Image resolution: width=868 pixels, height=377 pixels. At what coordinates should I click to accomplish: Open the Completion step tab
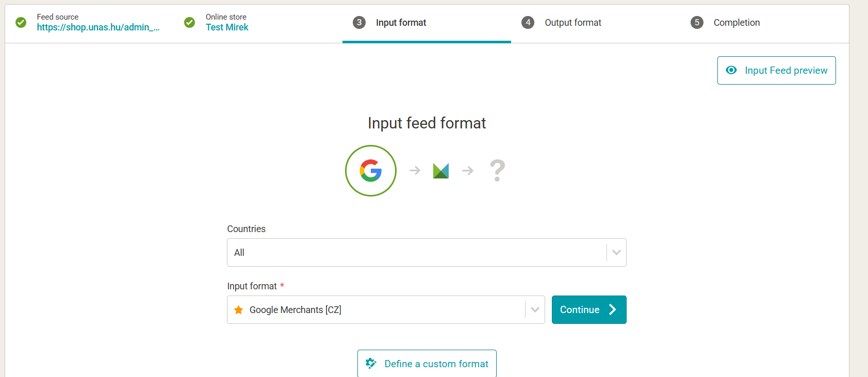736,23
